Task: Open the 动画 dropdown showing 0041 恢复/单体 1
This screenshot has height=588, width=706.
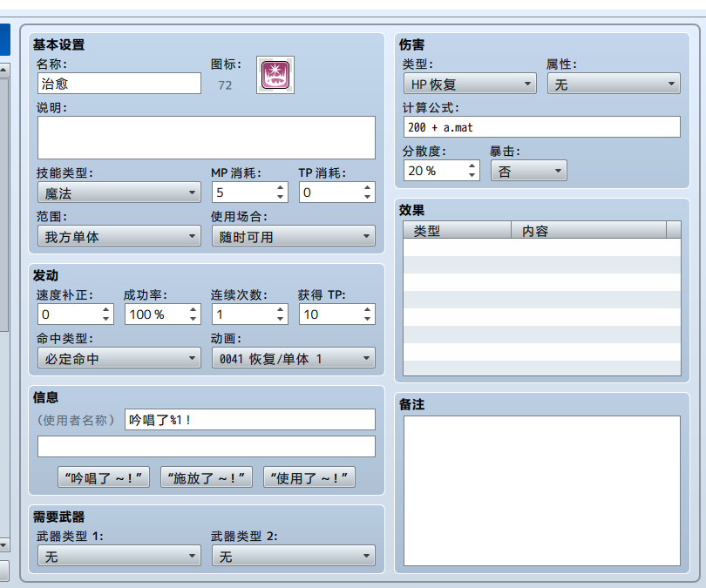Action: [x=294, y=358]
